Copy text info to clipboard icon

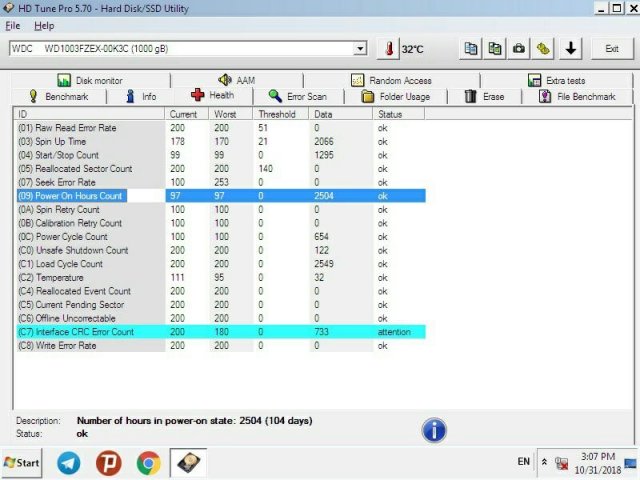point(471,49)
